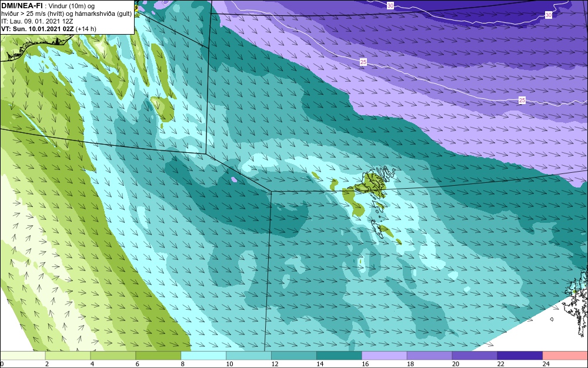The width and height of the screenshot is (588, 368).
Task: Select the light green 2–4 legend color
Action: (68, 356)
